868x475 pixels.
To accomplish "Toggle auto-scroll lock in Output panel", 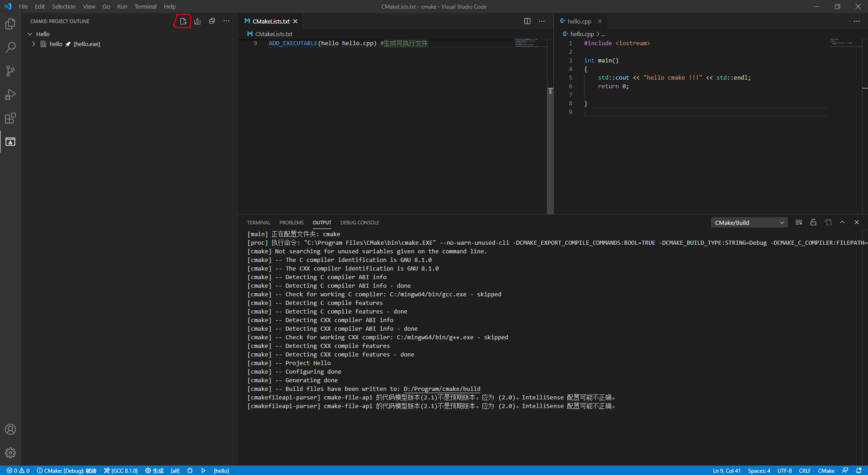I will tap(813, 222).
